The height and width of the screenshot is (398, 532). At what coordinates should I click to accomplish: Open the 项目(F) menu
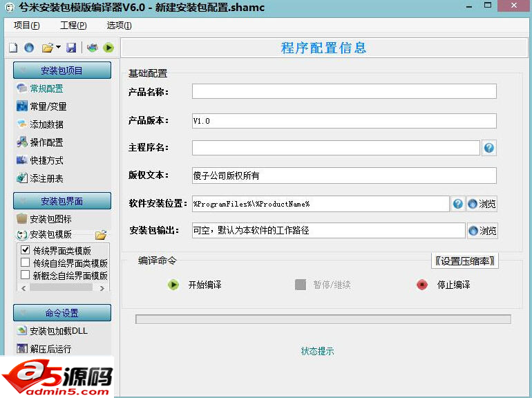(26, 26)
